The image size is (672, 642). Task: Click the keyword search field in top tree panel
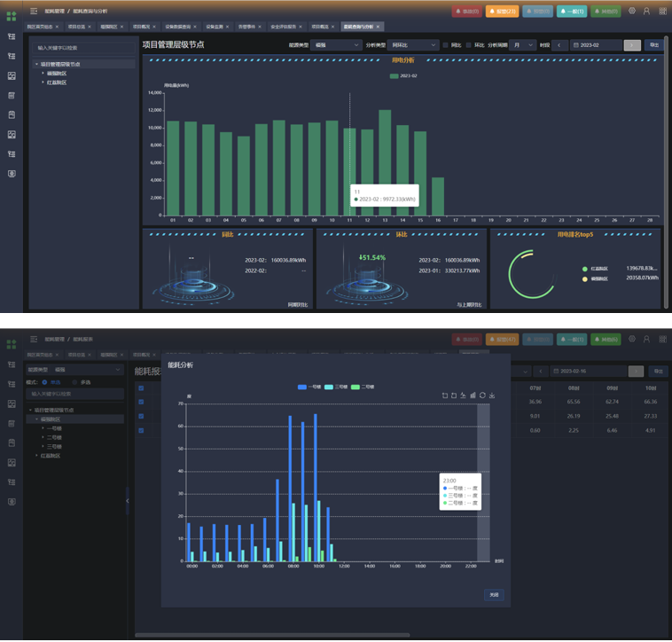tap(83, 48)
